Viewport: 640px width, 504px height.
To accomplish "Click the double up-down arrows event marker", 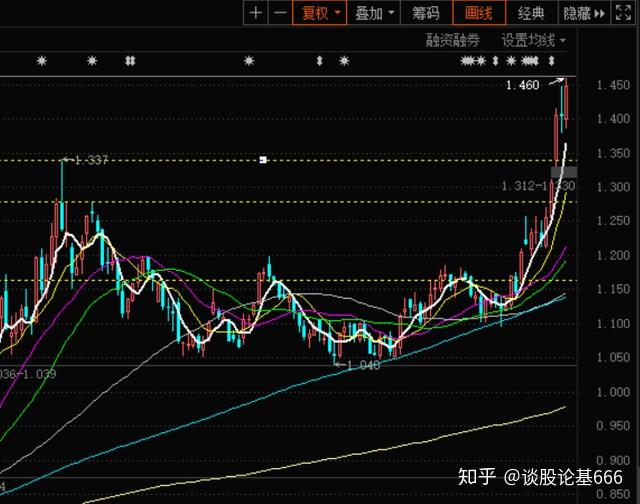I will pyautogui.click(x=130, y=61).
